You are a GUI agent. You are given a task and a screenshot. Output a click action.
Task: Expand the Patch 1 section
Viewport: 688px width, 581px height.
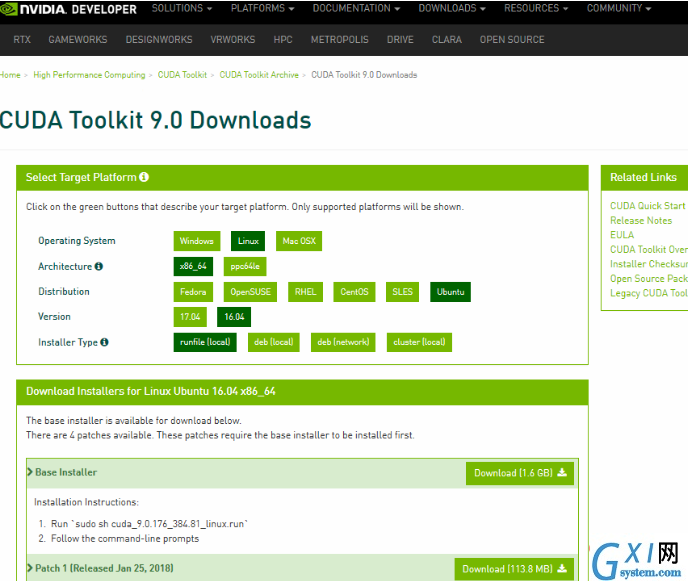[100, 568]
